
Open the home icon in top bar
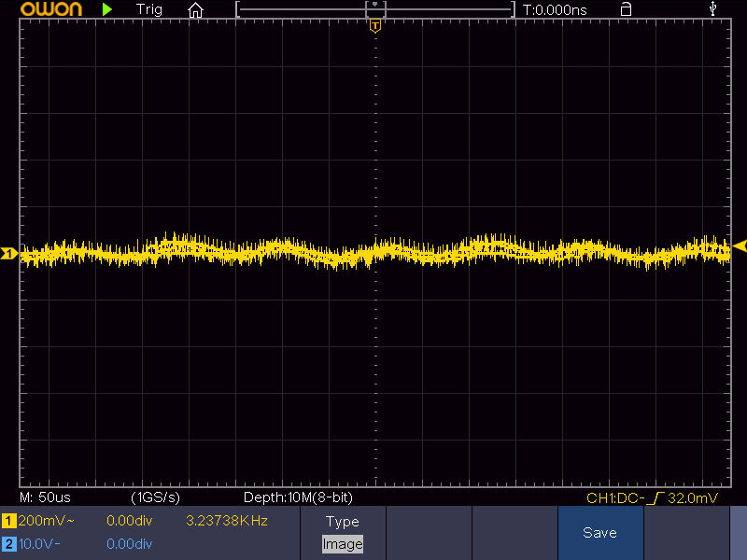coord(195,9)
